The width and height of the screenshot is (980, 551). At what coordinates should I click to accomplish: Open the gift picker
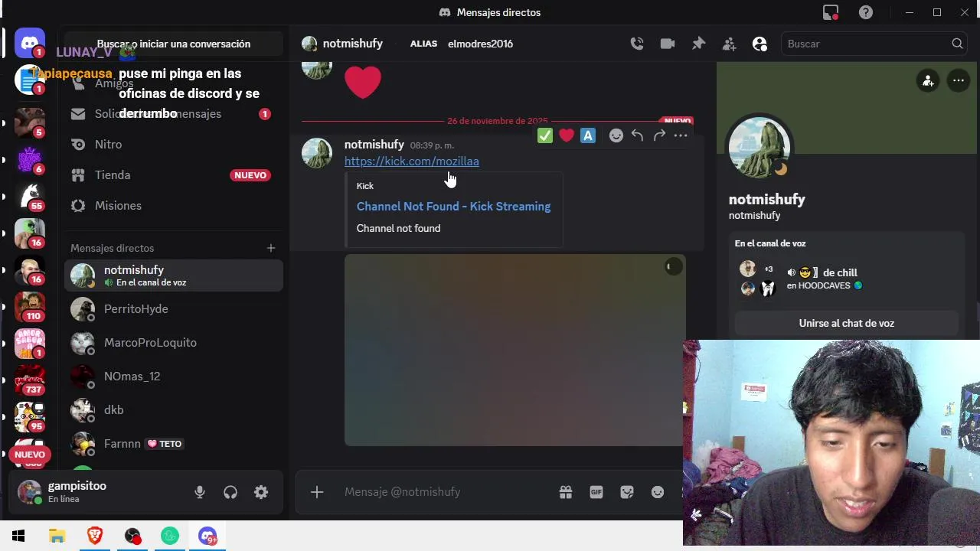click(566, 492)
